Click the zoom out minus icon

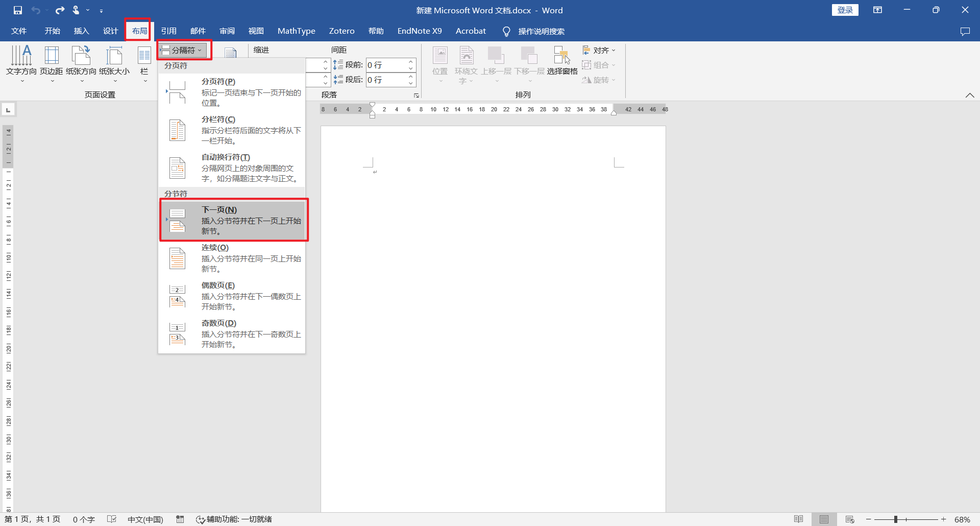868,519
